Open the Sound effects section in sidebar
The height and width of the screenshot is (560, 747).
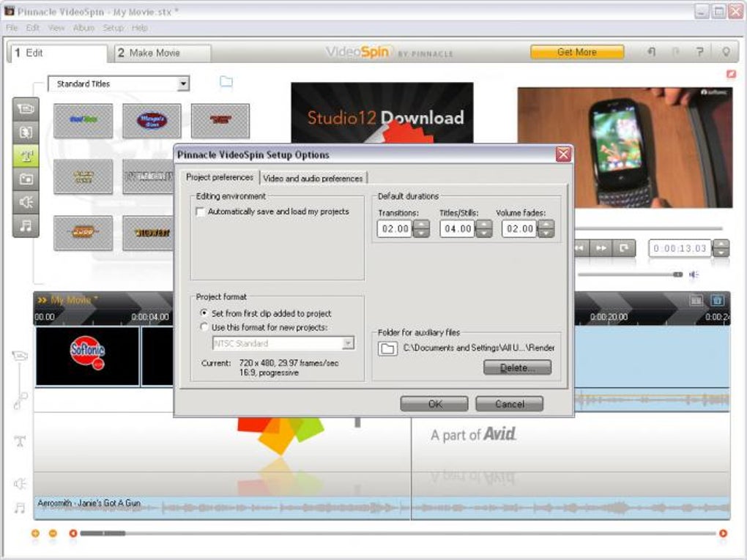tap(26, 202)
